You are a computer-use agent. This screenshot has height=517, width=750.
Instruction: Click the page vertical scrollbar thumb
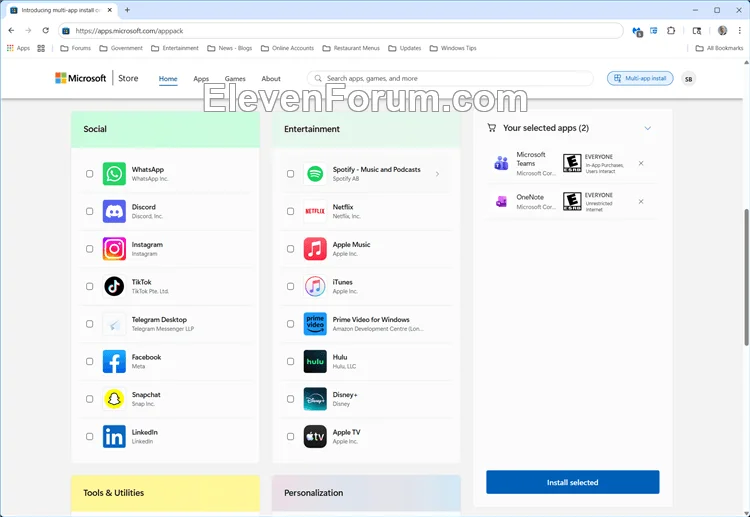click(746, 277)
